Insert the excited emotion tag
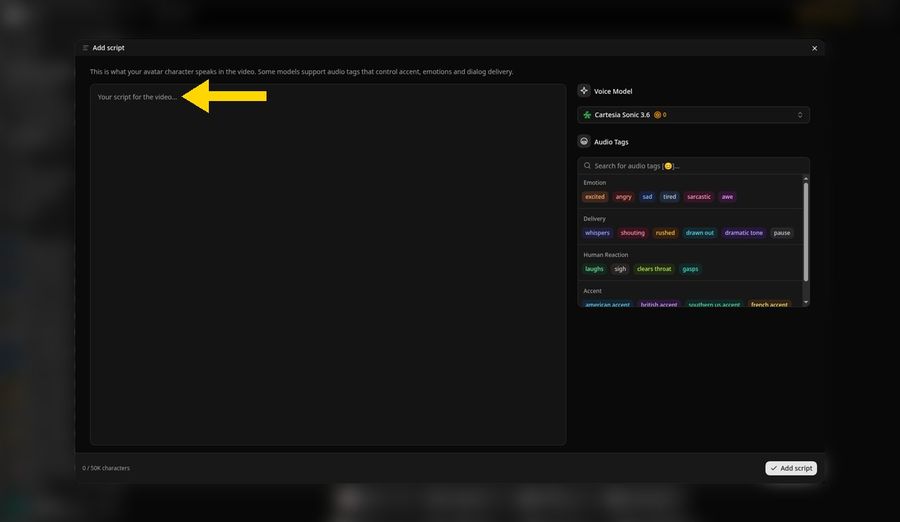This screenshot has height=522, width=900. point(595,196)
